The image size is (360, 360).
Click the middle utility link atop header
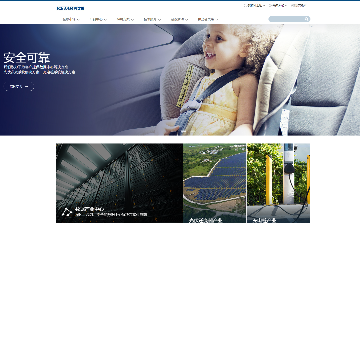click(277, 5)
